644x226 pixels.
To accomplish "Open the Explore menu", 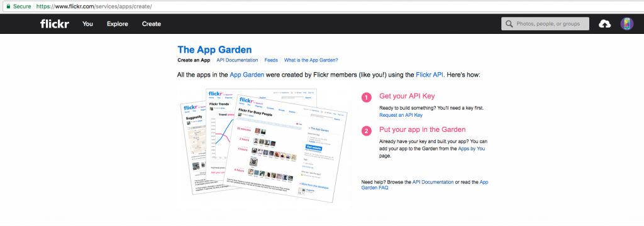I will pyautogui.click(x=118, y=24).
